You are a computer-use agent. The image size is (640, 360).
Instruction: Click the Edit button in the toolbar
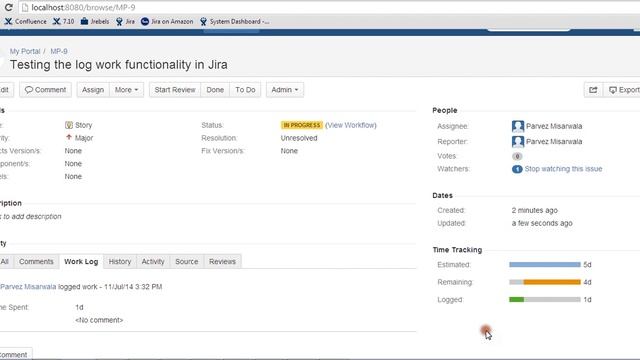coord(6,90)
